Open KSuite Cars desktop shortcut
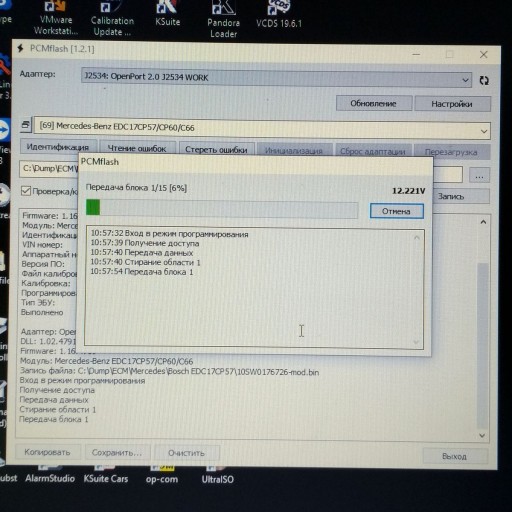The image size is (512, 512). pos(106,475)
